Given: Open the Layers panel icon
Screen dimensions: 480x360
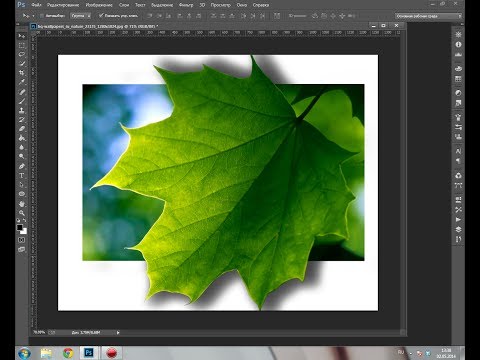Looking at the screenshot, I should tap(459, 229).
